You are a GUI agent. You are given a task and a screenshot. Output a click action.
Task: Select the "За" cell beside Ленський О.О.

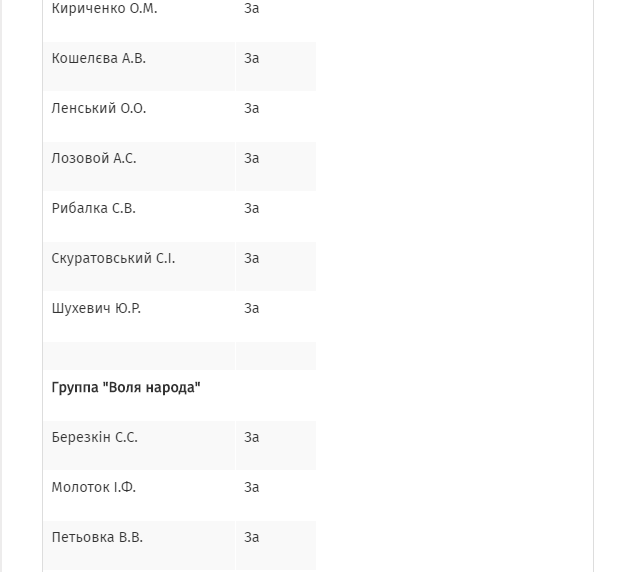click(252, 109)
